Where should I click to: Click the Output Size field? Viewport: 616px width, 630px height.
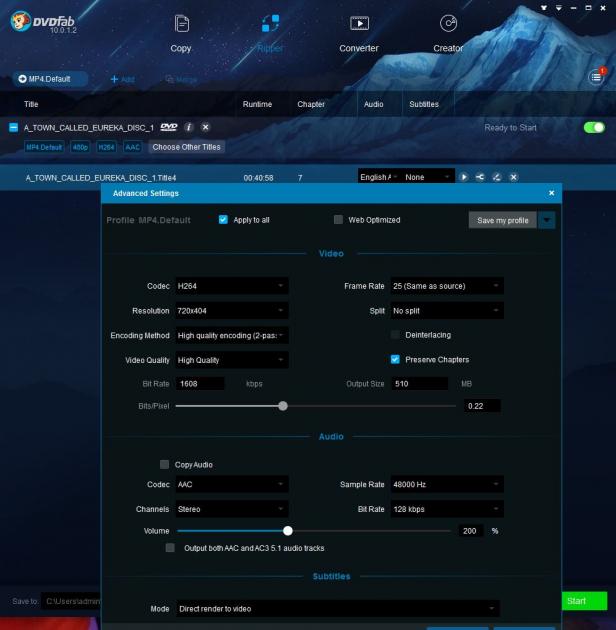(x=420, y=384)
